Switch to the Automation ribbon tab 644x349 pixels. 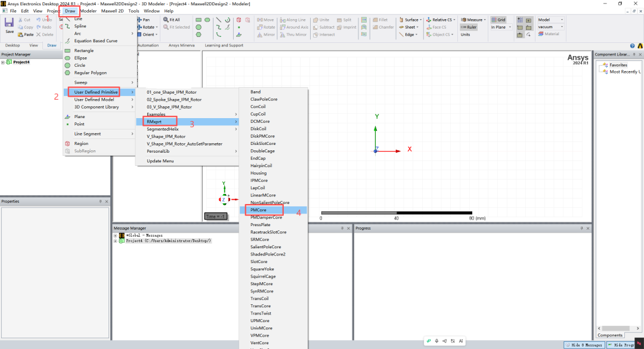point(148,45)
